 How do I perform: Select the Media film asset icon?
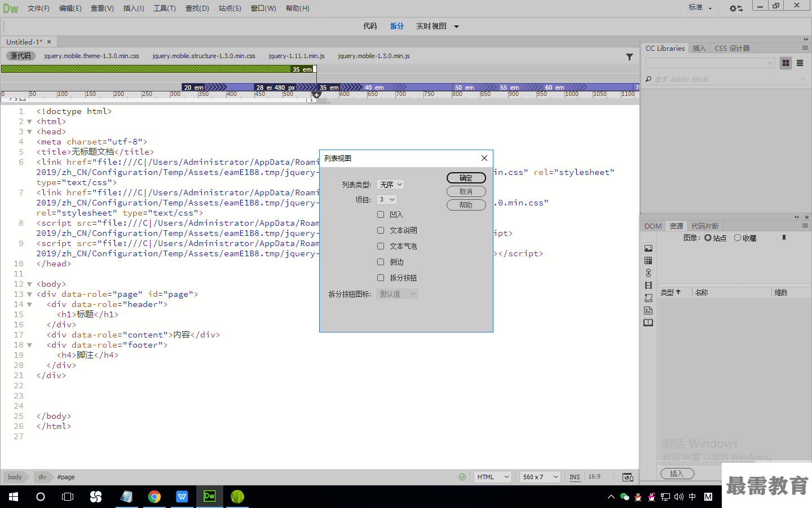coord(648,286)
